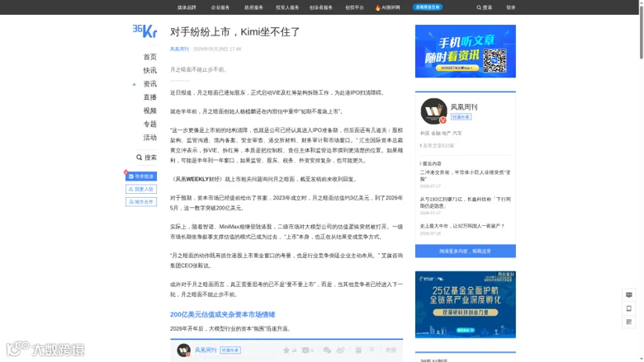Open 投资人服务 in top navigation

[x=287, y=7]
